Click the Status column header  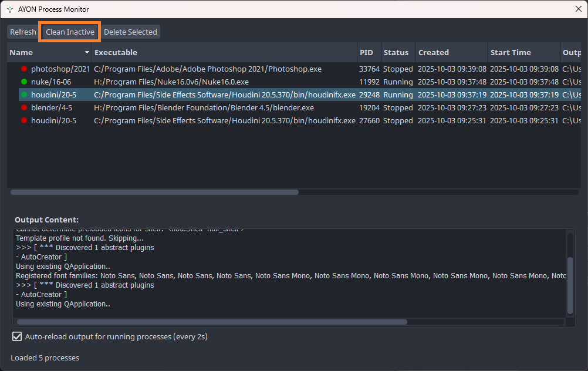pos(398,52)
